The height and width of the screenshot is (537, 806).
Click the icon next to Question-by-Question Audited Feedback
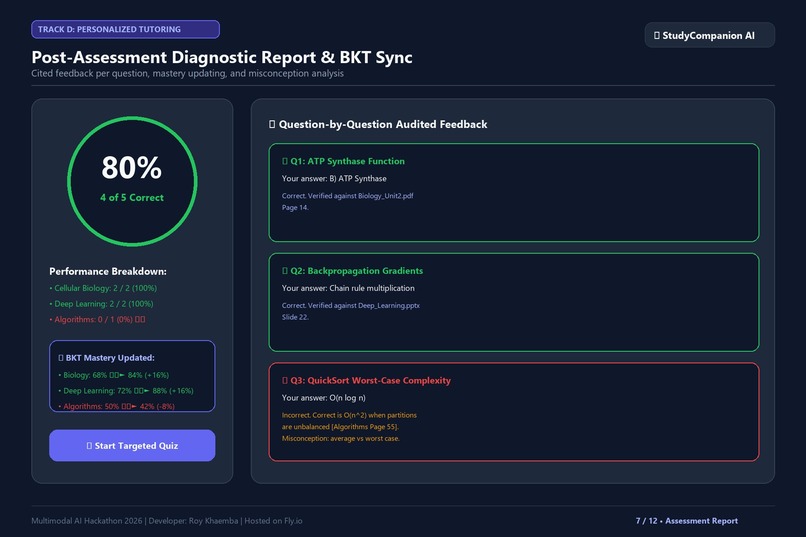pos(272,124)
